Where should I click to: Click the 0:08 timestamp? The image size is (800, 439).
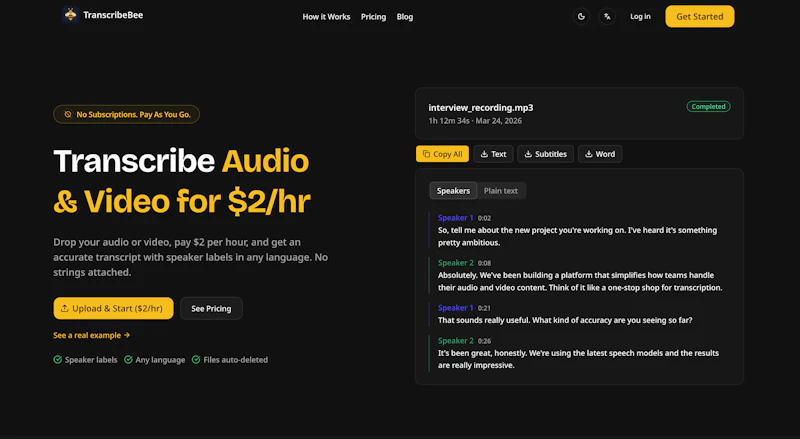pyautogui.click(x=484, y=263)
